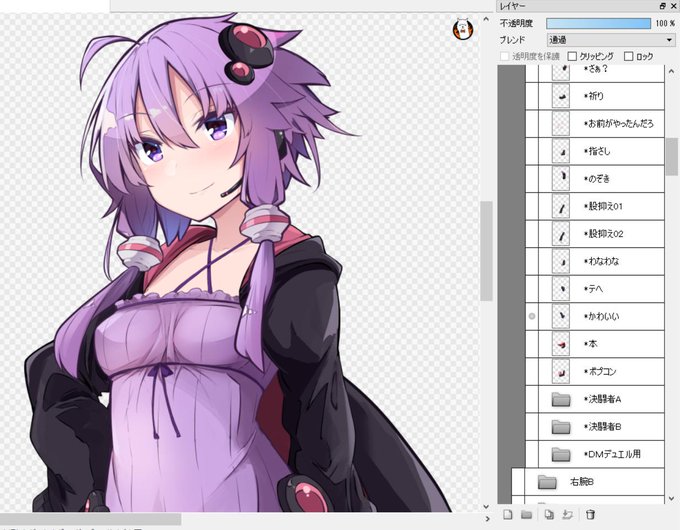Select the 本 layer name
The width and height of the screenshot is (680, 530).
pos(590,344)
